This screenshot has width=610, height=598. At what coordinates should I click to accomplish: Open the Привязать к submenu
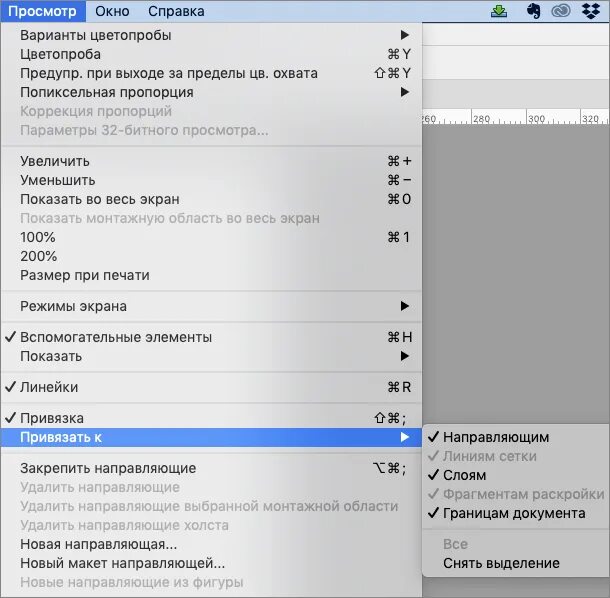(x=212, y=437)
